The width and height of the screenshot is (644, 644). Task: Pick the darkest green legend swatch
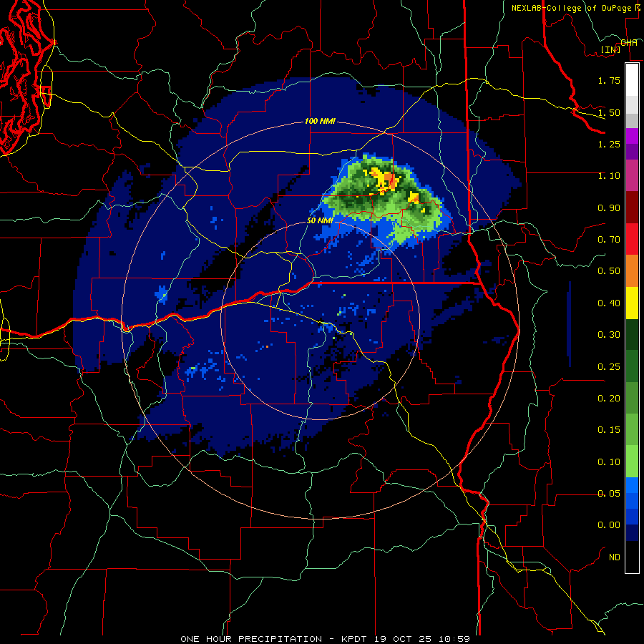click(x=632, y=334)
